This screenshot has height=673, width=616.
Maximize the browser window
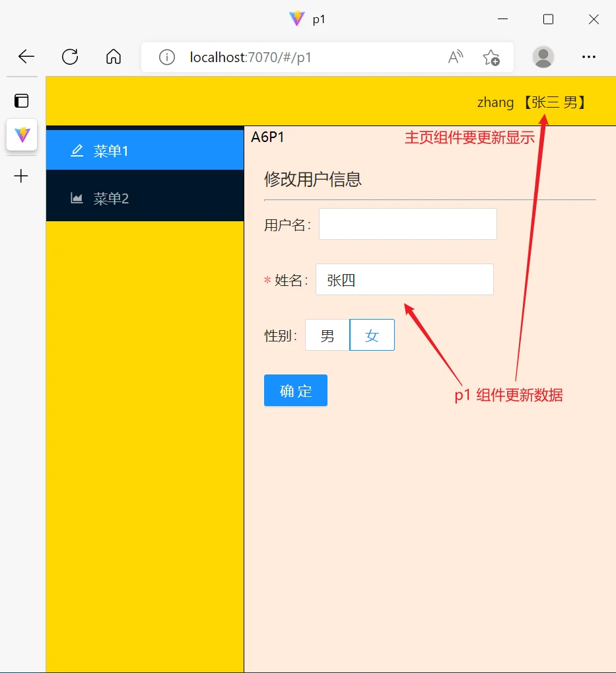[548, 19]
